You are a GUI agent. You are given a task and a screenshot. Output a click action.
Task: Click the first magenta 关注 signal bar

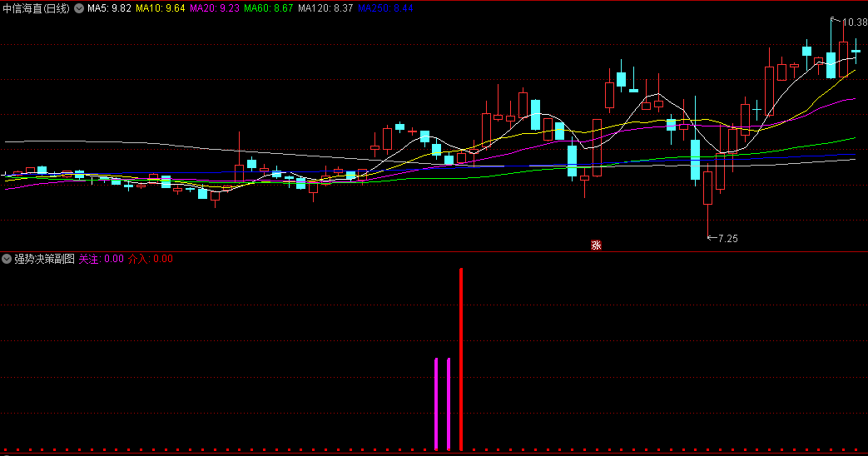[x=436, y=404]
